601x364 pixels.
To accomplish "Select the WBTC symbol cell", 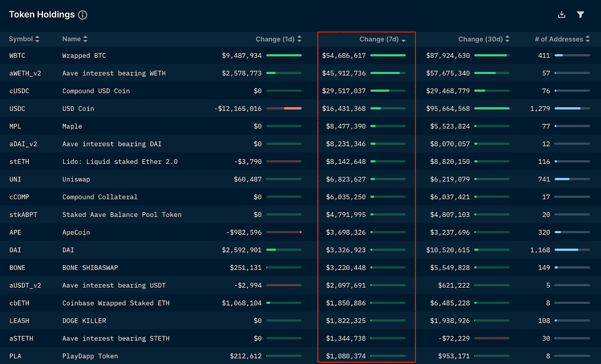I will click(17, 56).
